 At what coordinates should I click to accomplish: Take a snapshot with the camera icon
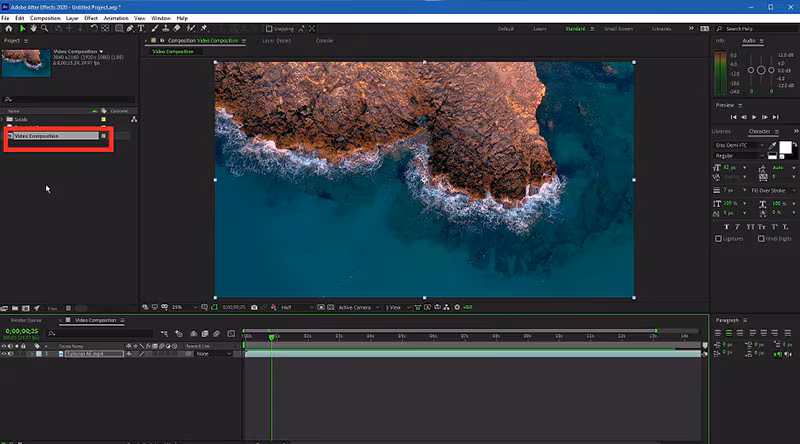pyautogui.click(x=255, y=307)
